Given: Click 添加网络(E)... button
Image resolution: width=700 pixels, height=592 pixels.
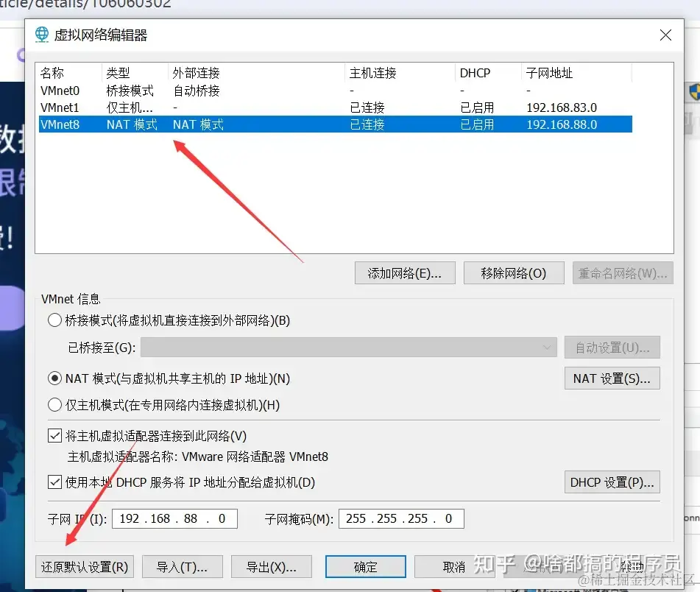Looking at the screenshot, I should (x=405, y=272).
